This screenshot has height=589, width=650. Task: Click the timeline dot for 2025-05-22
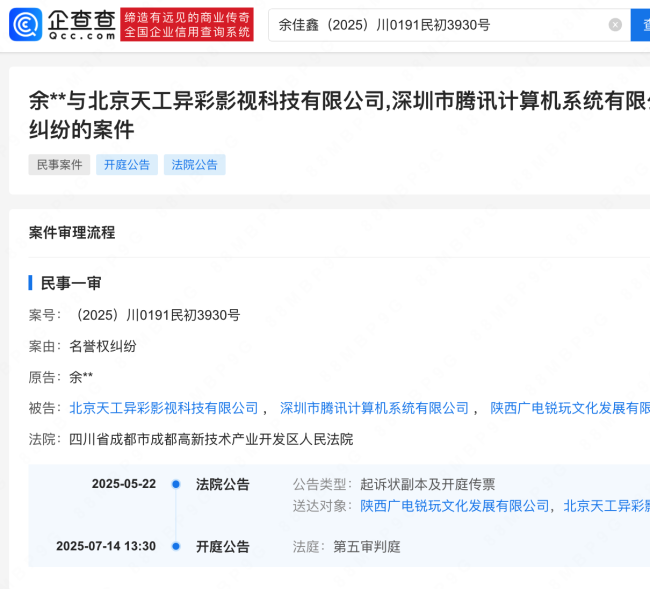[x=176, y=485]
